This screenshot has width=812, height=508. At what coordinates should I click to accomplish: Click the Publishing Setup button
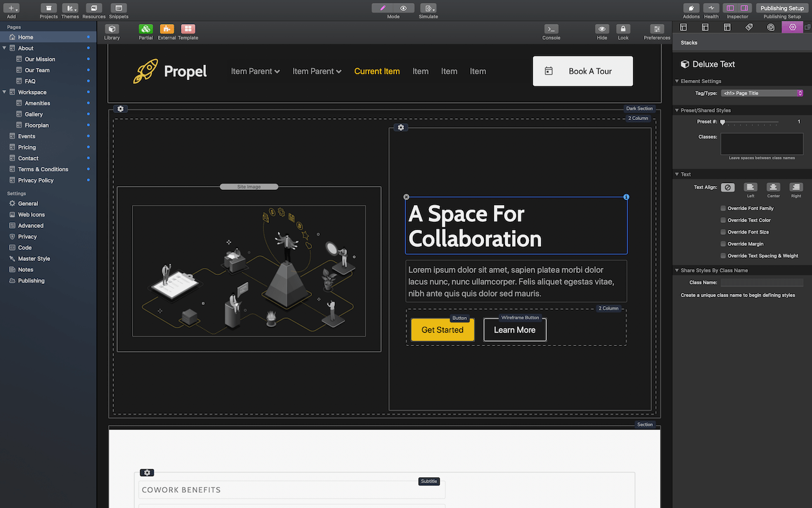pyautogui.click(x=782, y=8)
